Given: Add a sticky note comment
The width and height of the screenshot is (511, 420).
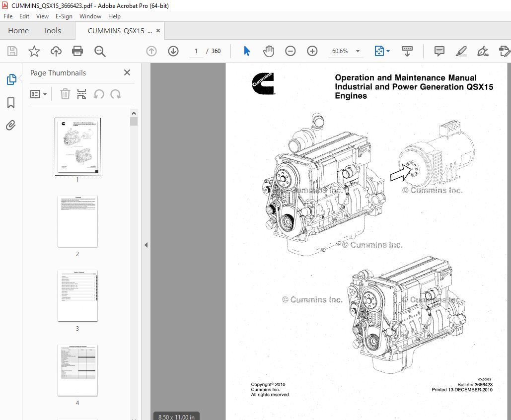Looking at the screenshot, I should click(x=439, y=51).
